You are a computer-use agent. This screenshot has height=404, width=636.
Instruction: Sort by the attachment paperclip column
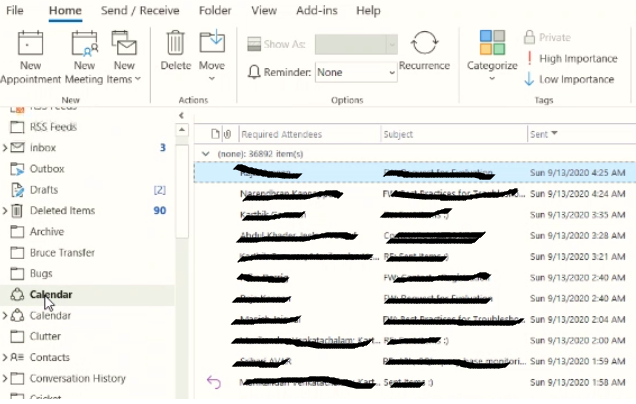(x=228, y=134)
